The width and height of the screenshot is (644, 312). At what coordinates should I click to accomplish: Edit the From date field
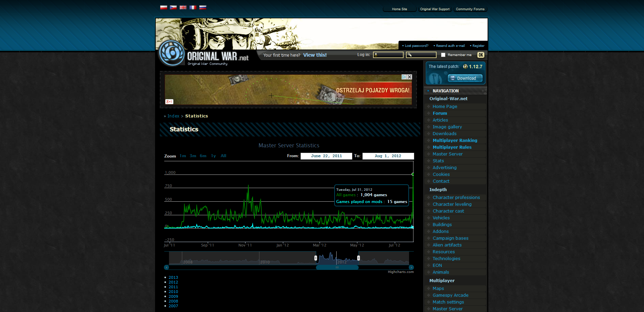[x=326, y=156]
